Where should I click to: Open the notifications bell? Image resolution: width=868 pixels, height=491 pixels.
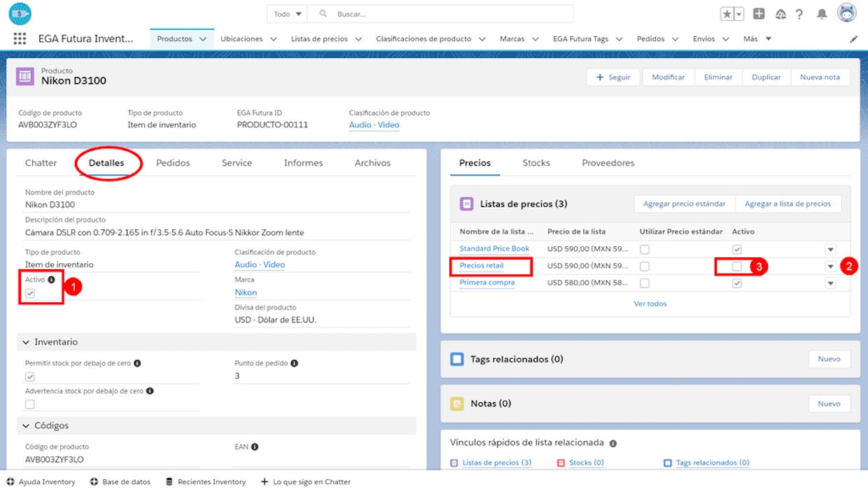coord(822,14)
